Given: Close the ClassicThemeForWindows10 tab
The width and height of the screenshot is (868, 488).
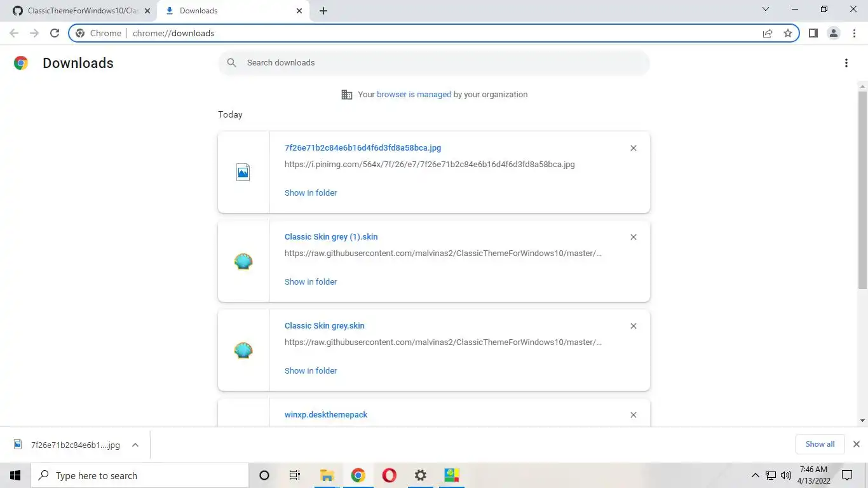Looking at the screenshot, I should tap(147, 11).
